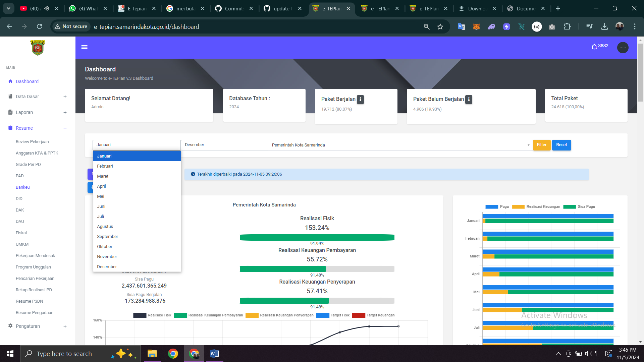644x362 pixels.
Task: Click the Dashboard home icon in sidebar
Action: point(10,81)
